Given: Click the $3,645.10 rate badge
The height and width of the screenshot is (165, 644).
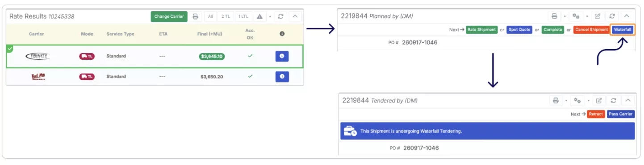Looking at the screenshot, I should [212, 57].
